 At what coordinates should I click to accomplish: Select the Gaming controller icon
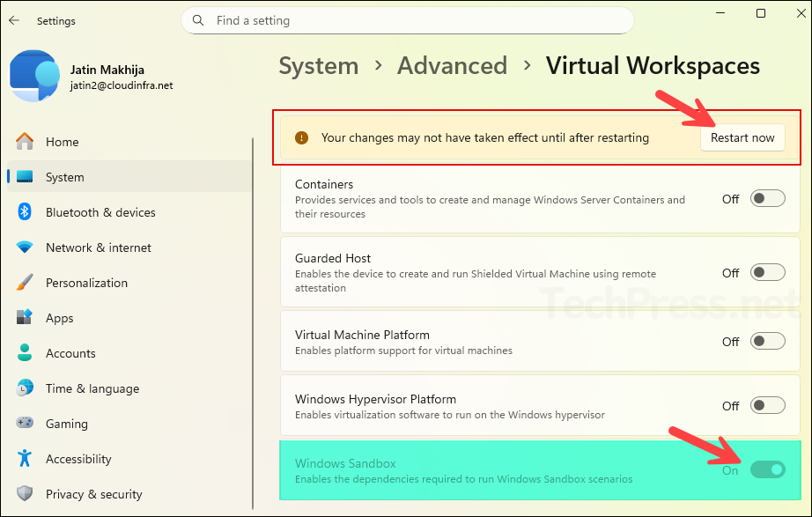(x=25, y=423)
